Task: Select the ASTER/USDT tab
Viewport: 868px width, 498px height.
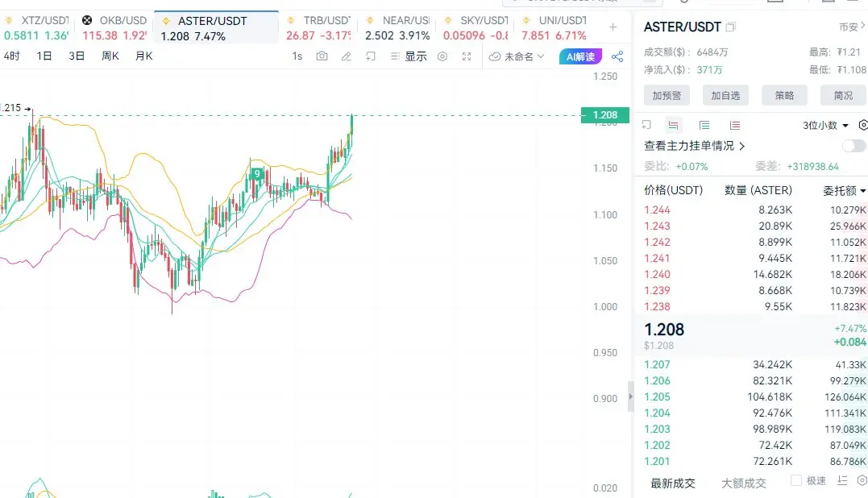Action: [217, 27]
